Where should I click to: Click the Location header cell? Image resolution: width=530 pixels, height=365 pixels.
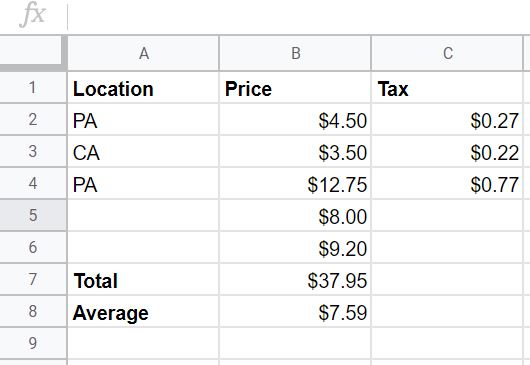tap(143, 88)
